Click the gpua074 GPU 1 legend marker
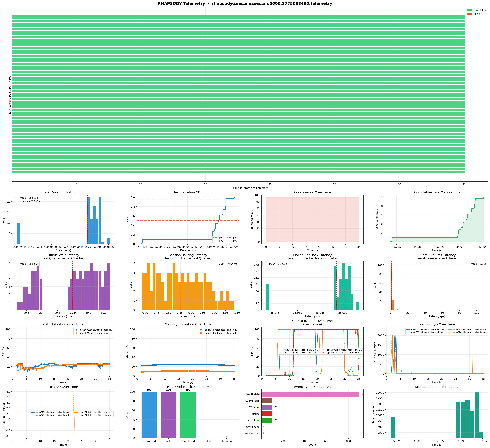Viewport: 490px width, 448px height. click(x=324, y=353)
